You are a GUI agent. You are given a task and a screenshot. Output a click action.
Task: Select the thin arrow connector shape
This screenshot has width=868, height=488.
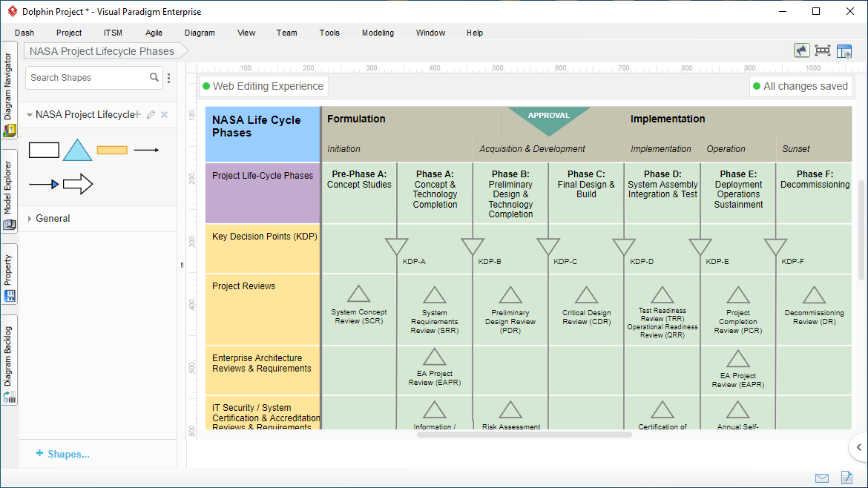coord(147,150)
